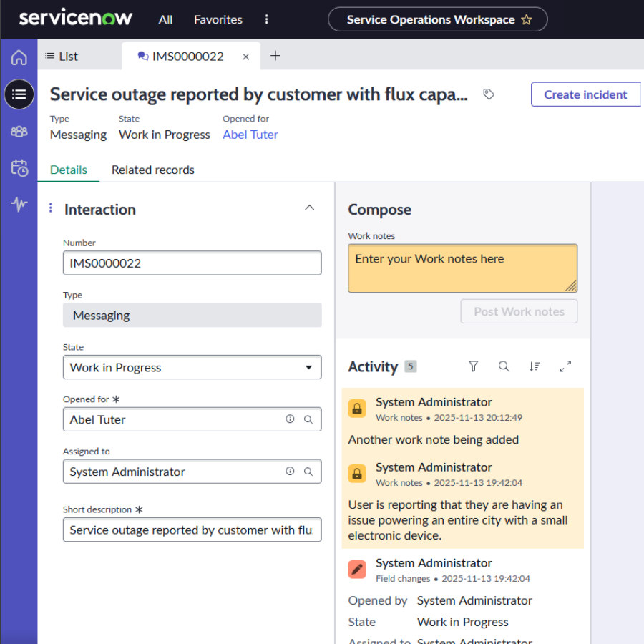Image resolution: width=644 pixels, height=644 pixels.
Task: Search the Assigned to lookup
Action: pyautogui.click(x=308, y=472)
